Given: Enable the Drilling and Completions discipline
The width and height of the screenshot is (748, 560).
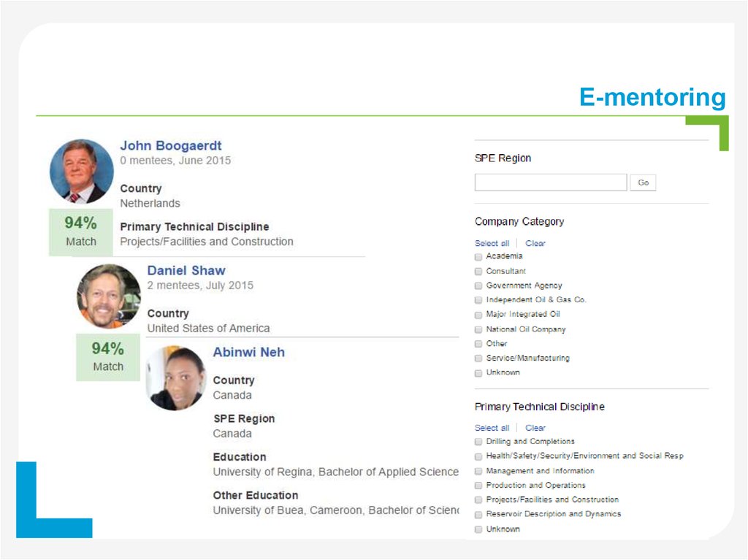Looking at the screenshot, I should (x=478, y=442).
